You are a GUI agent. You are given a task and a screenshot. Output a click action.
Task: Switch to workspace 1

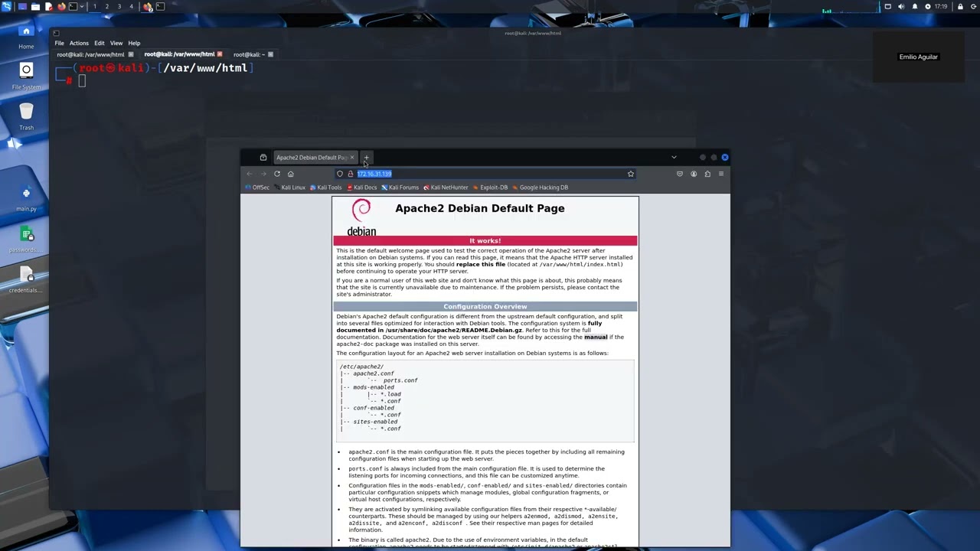click(x=95, y=6)
